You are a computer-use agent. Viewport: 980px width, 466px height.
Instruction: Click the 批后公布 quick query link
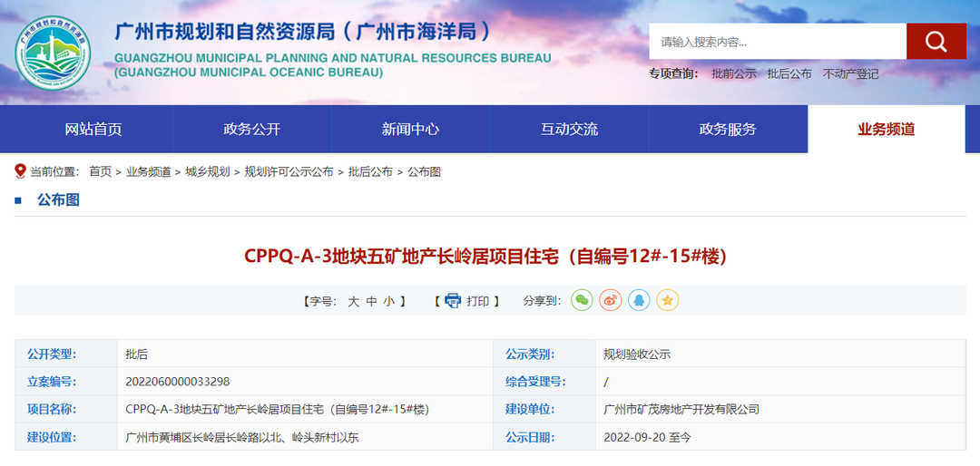pos(789,73)
